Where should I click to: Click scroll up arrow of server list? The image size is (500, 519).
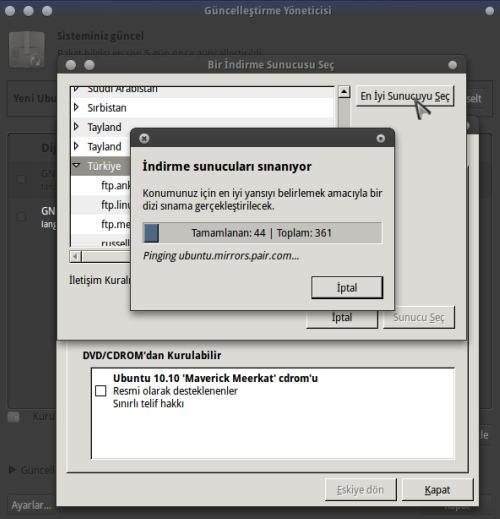click(344, 91)
